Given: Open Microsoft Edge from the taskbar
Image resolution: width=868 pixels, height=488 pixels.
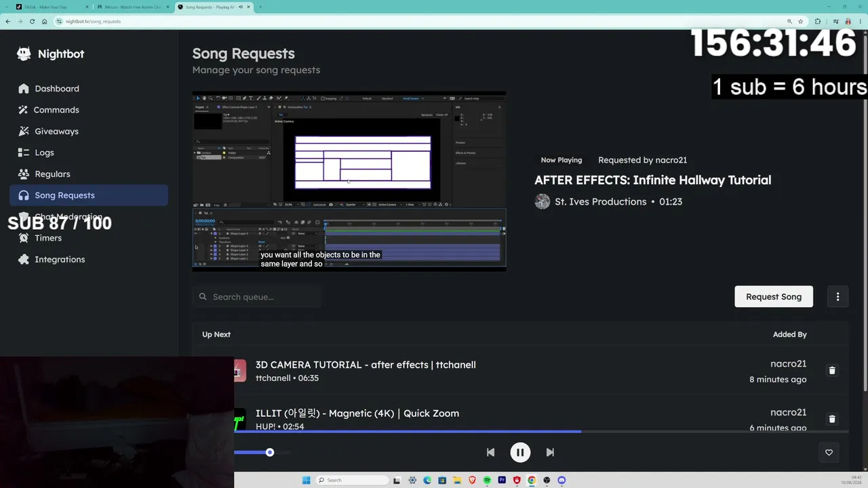Looking at the screenshot, I should [427, 481].
